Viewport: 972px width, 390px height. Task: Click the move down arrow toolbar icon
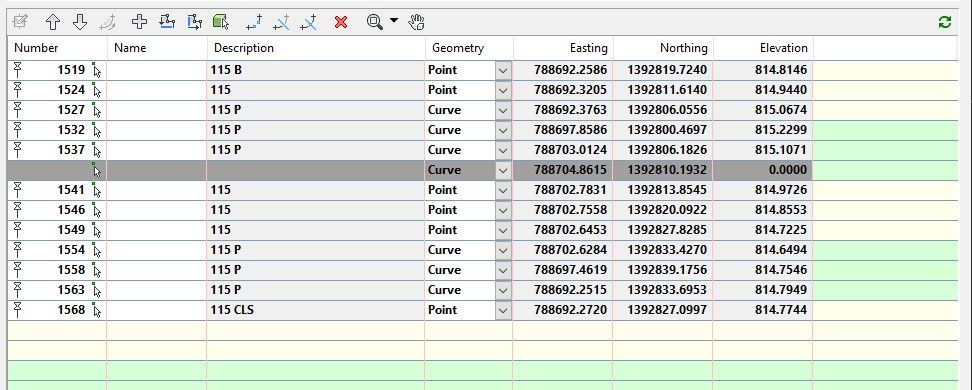79,22
